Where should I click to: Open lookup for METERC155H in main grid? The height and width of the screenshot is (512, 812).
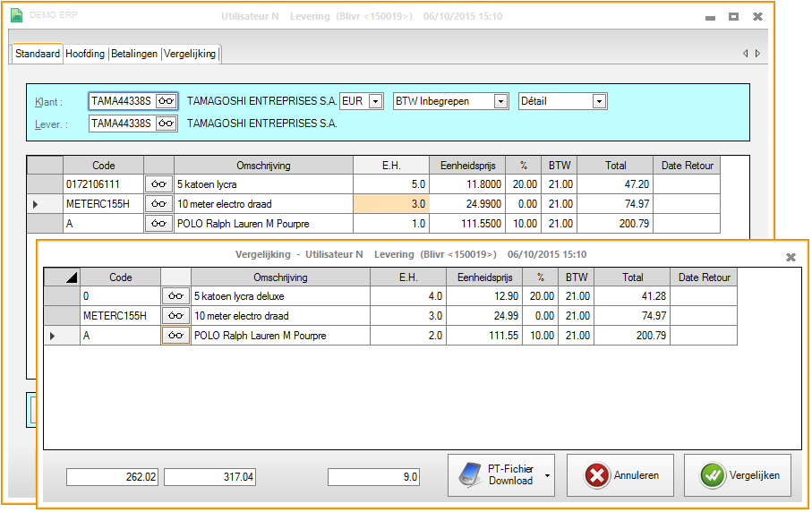click(x=158, y=204)
